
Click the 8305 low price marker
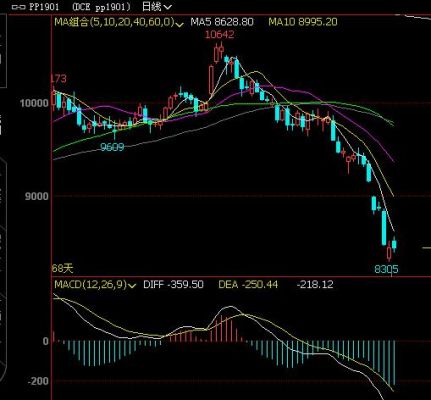386,269
